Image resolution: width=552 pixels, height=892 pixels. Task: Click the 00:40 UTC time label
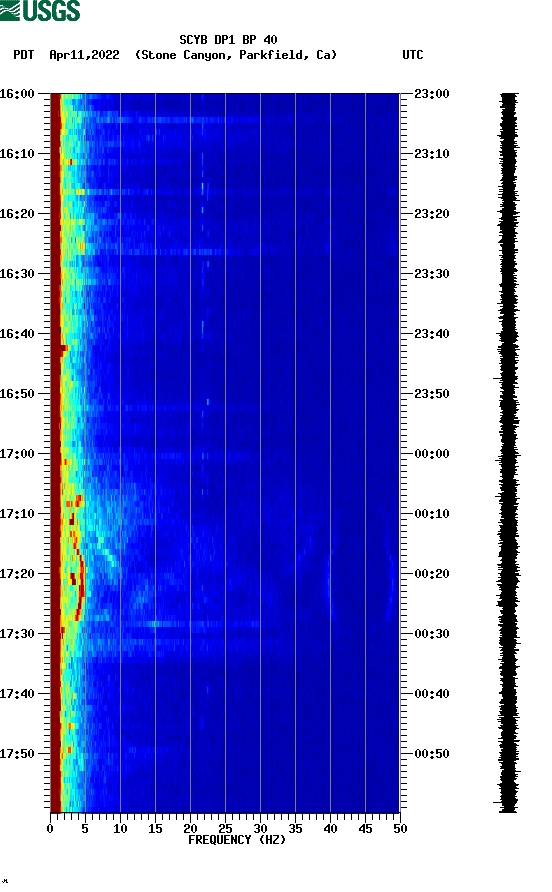[x=432, y=694]
